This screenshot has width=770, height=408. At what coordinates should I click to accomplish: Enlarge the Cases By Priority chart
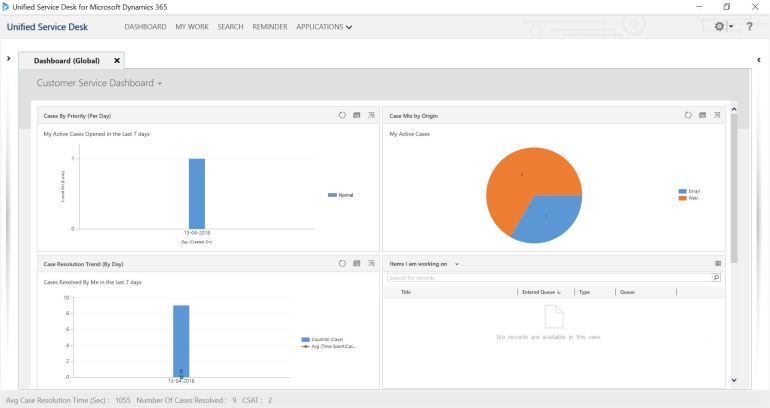pyautogui.click(x=370, y=115)
